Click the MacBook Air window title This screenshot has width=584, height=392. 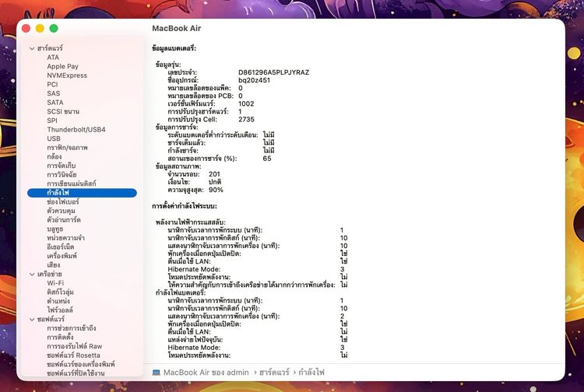coord(177,28)
